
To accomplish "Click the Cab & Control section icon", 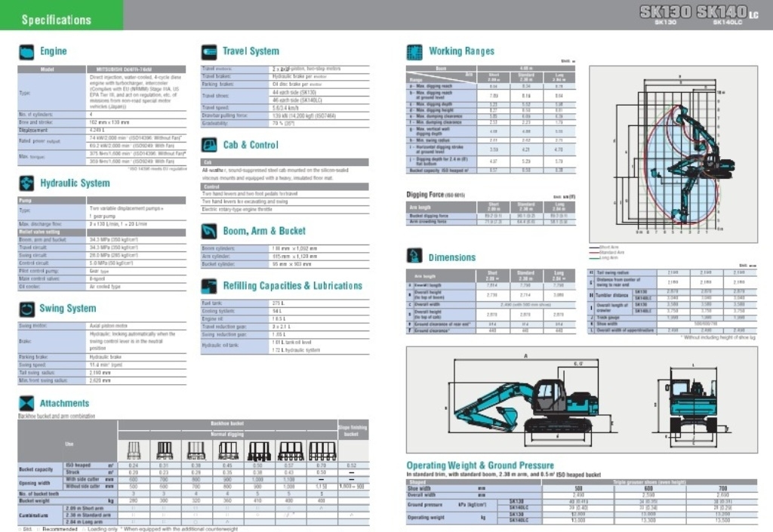I will [x=209, y=145].
